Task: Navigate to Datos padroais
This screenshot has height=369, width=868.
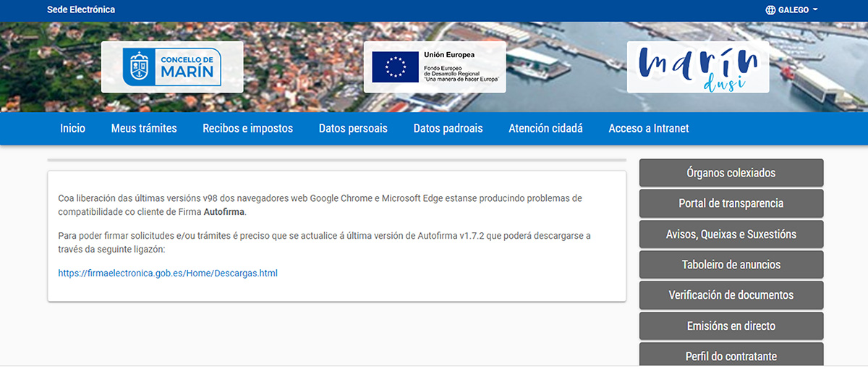Action: (x=448, y=128)
